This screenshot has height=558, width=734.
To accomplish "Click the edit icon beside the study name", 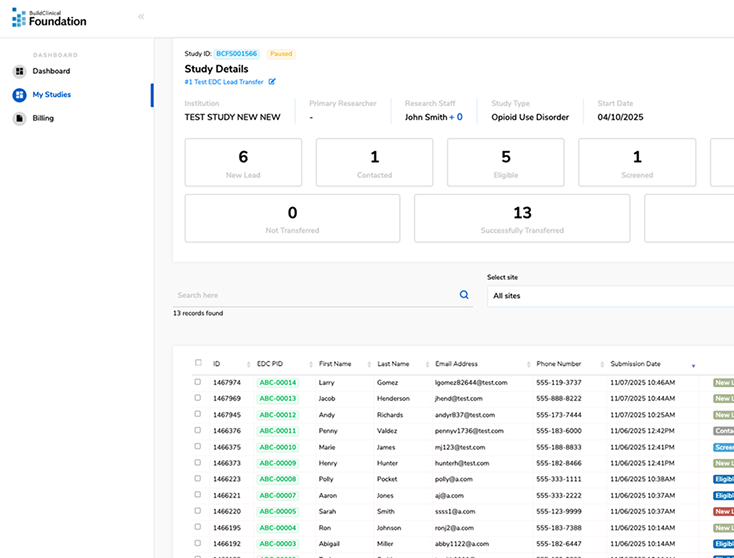I will 272,82.
